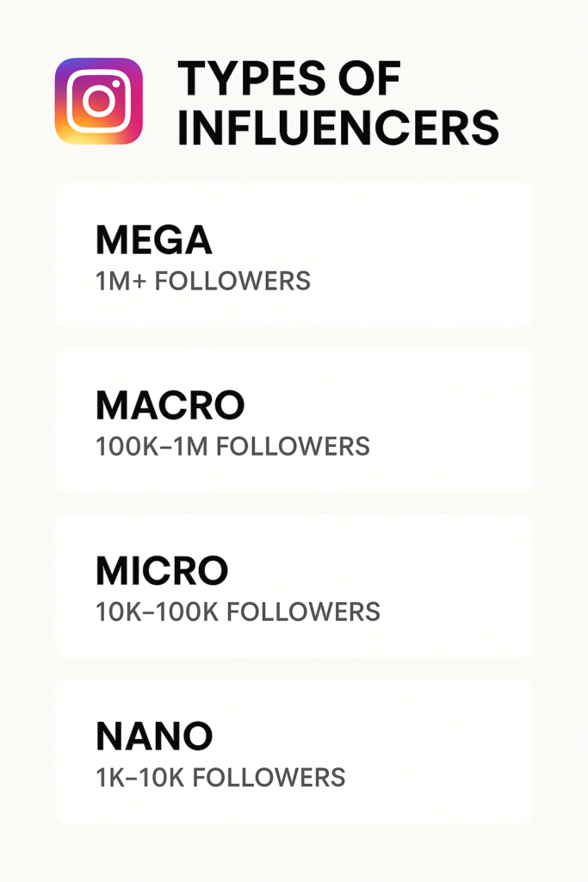Click the 10K–100K FOLLOWERS subtitle
This screenshot has height=882, width=588.
point(238,612)
